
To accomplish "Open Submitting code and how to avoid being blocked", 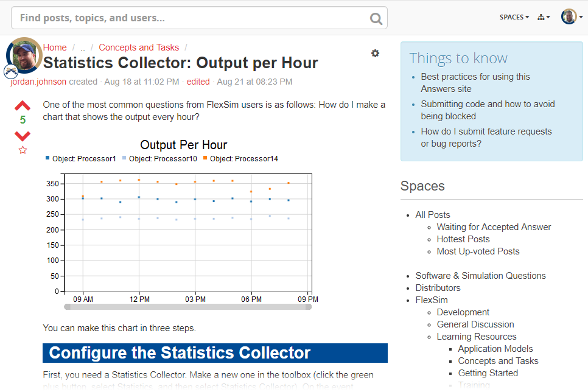I will (488, 110).
